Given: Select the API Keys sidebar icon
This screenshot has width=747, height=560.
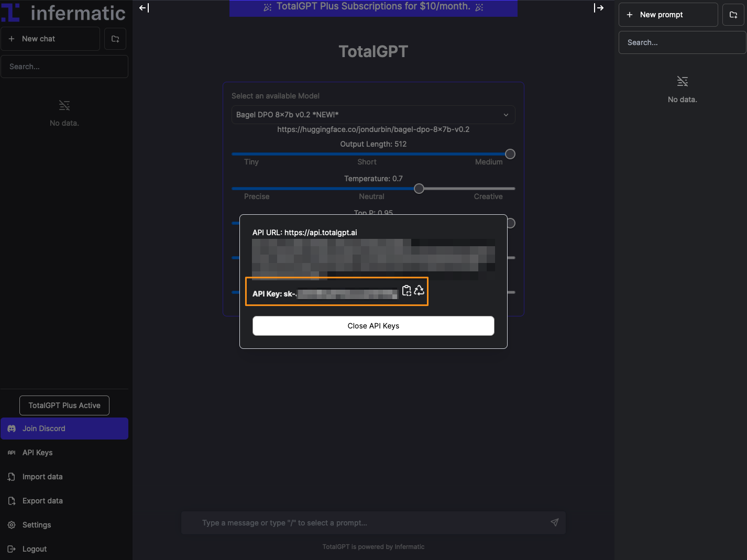Looking at the screenshot, I should pos(12,453).
